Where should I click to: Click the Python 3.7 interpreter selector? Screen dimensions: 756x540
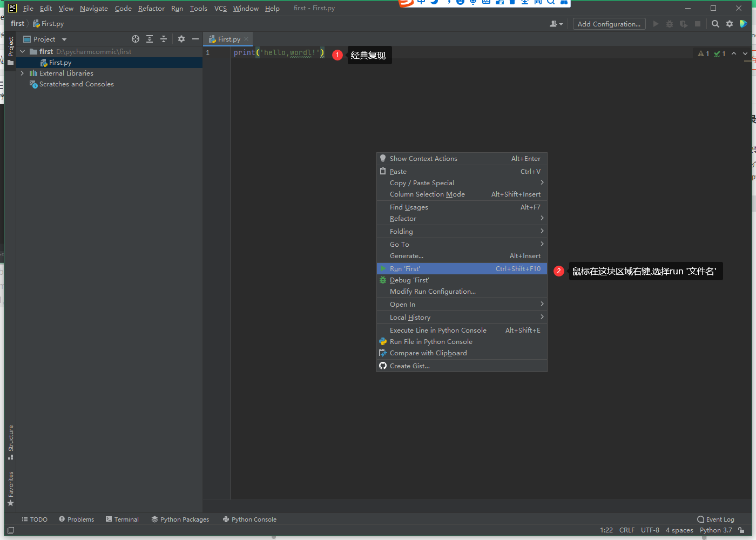(716, 530)
